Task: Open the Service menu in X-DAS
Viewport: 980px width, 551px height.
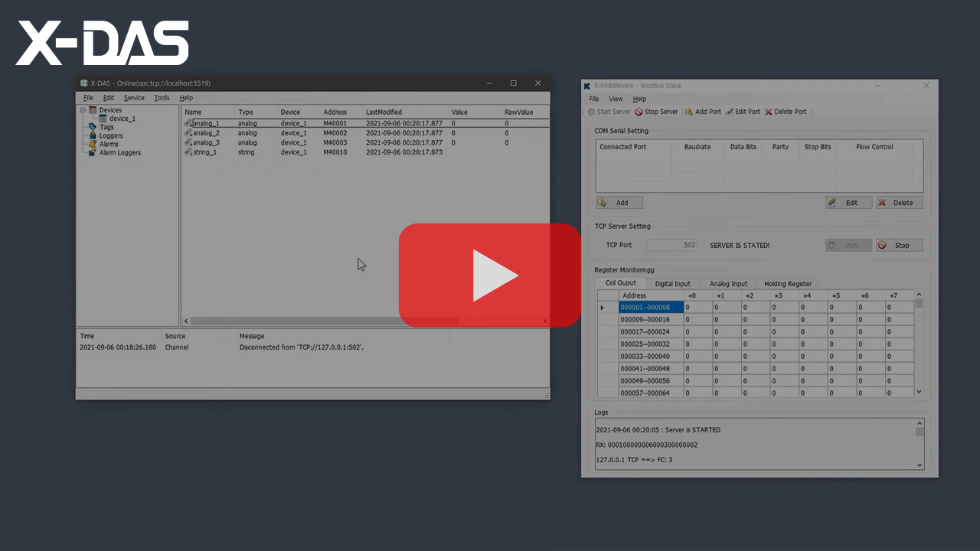Action: click(x=133, y=97)
